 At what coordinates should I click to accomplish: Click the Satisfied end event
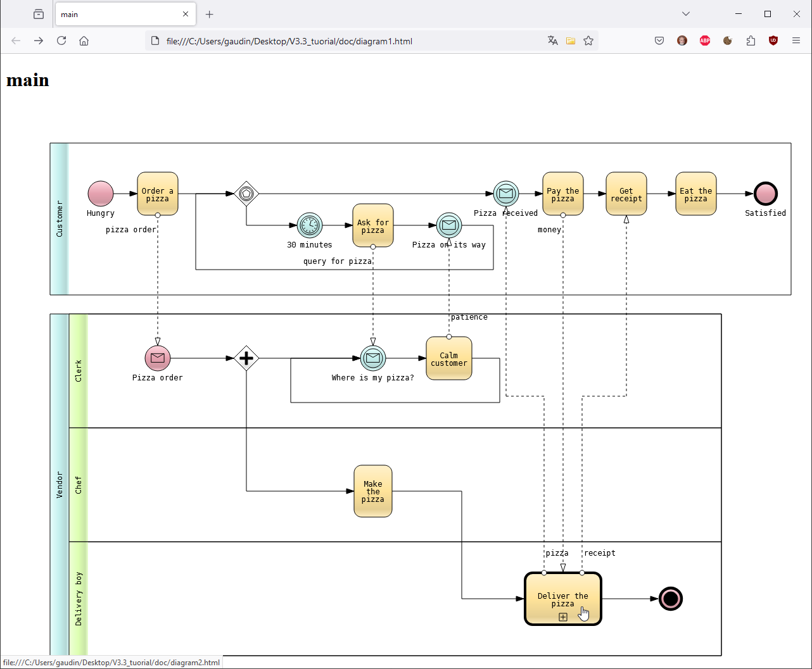766,194
